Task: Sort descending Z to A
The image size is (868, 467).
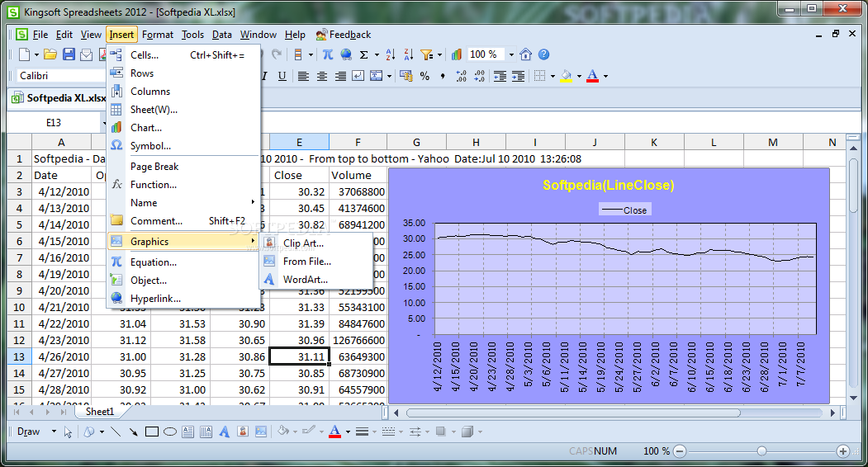Action: tap(409, 54)
